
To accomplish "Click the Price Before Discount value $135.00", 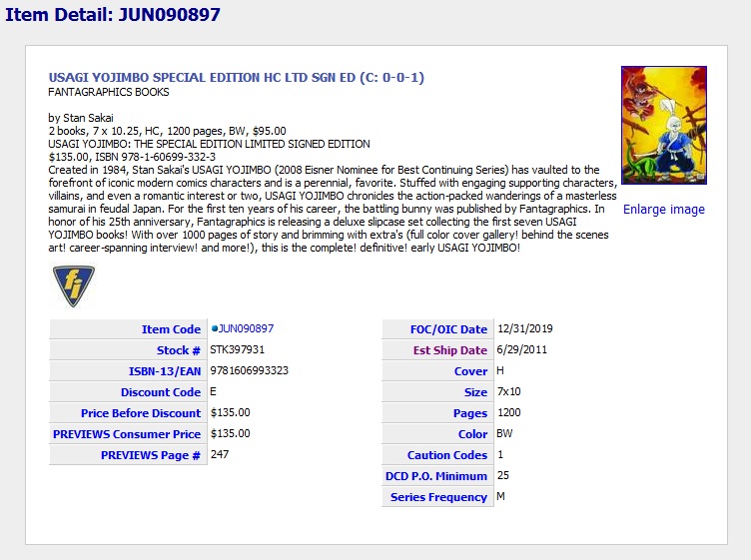I will click(x=230, y=412).
